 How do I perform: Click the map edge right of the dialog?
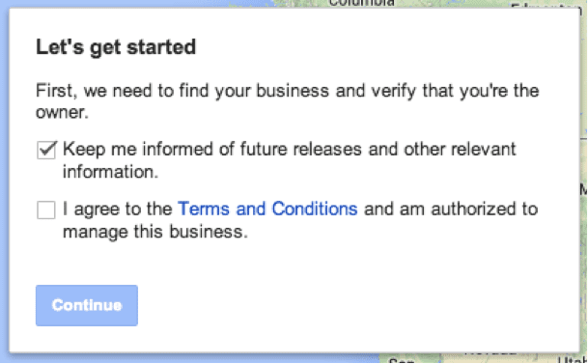(584, 180)
